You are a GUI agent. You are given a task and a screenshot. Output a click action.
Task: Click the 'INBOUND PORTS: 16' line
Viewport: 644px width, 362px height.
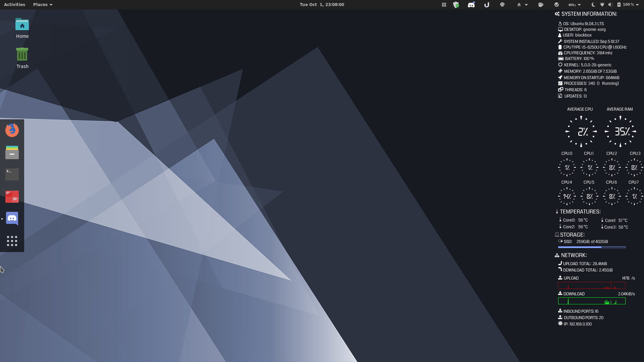click(578, 311)
